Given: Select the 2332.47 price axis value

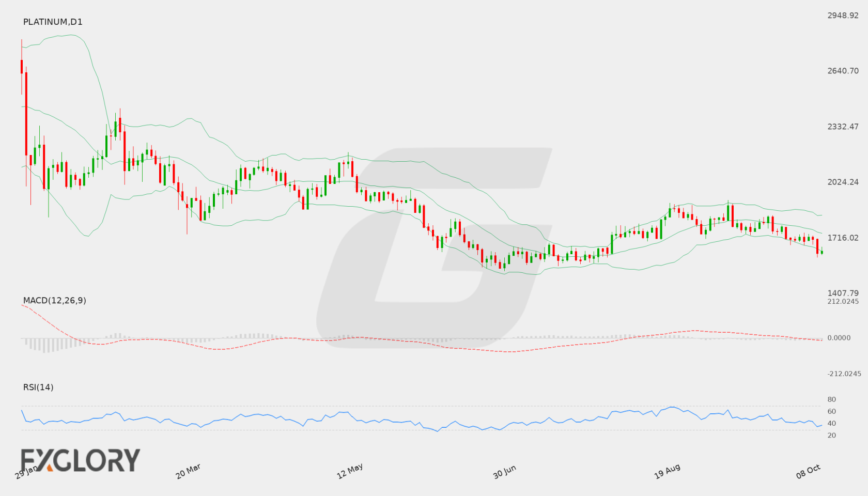Looking at the screenshot, I should [843, 127].
